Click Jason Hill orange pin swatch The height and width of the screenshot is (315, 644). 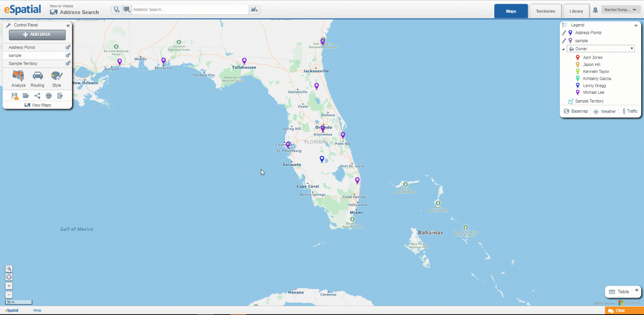point(578,64)
